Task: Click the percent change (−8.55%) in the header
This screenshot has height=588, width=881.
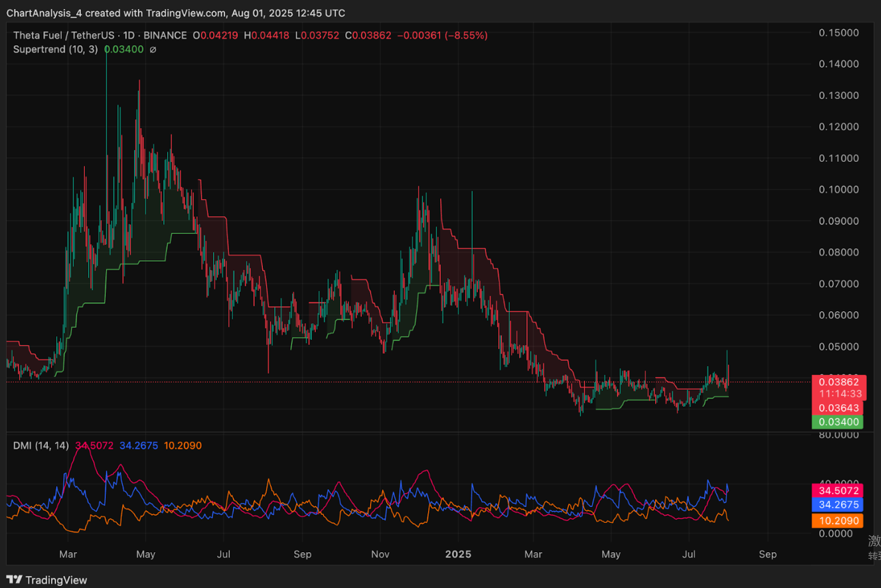Action: pyautogui.click(x=466, y=36)
